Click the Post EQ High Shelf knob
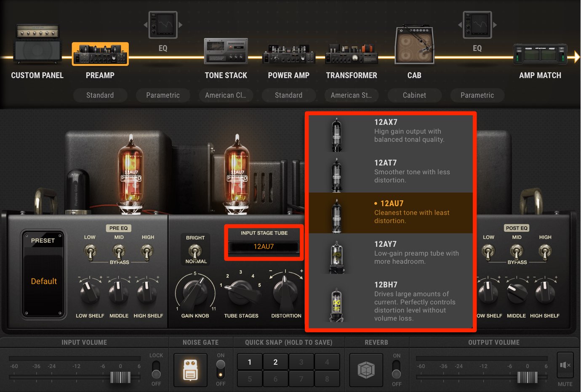Screen dimensions: 581x392 [x=545, y=293]
